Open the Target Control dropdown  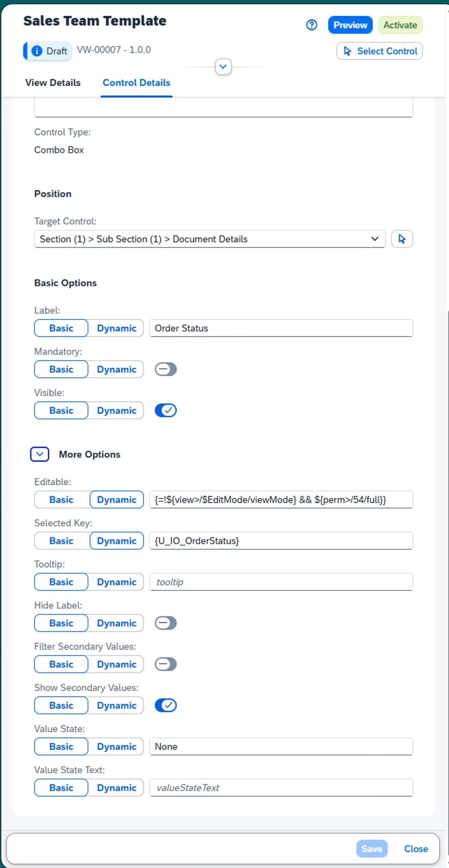pyautogui.click(x=375, y=239)
